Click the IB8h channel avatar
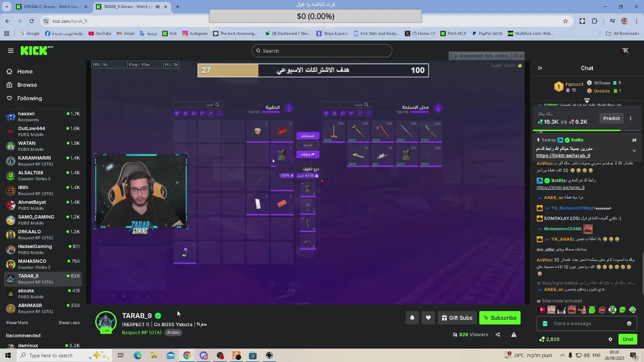The width and height of the screenshot is (644, 362). point(11,191)
